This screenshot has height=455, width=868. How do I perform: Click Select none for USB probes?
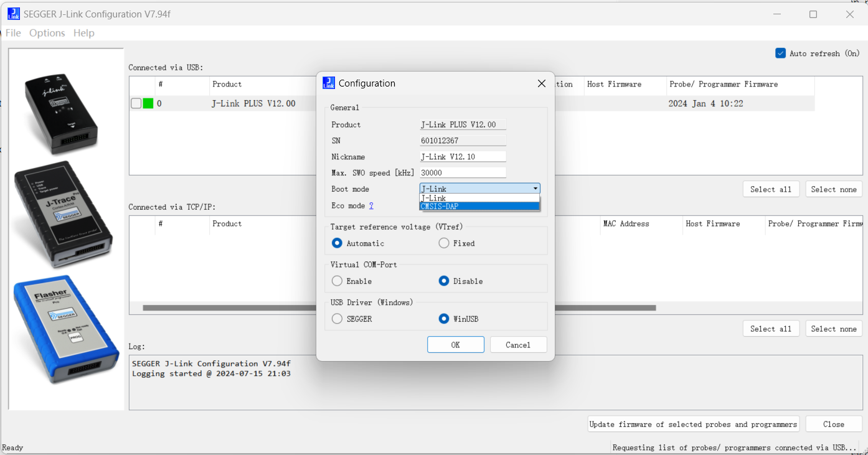(834, 189)
